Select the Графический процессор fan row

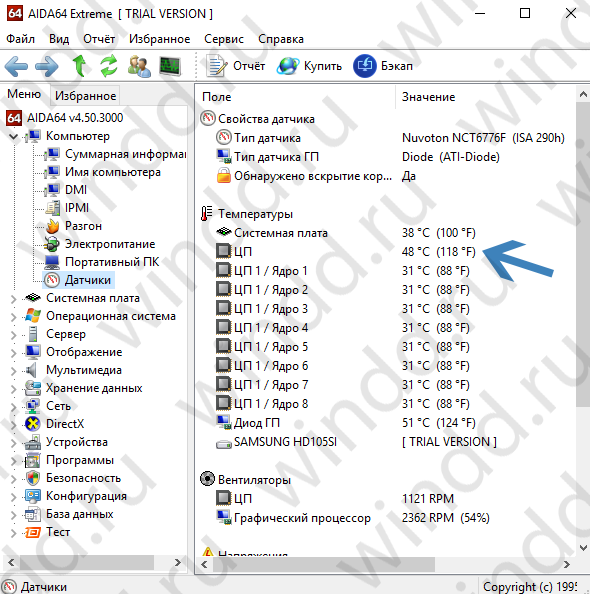[352, 517]
